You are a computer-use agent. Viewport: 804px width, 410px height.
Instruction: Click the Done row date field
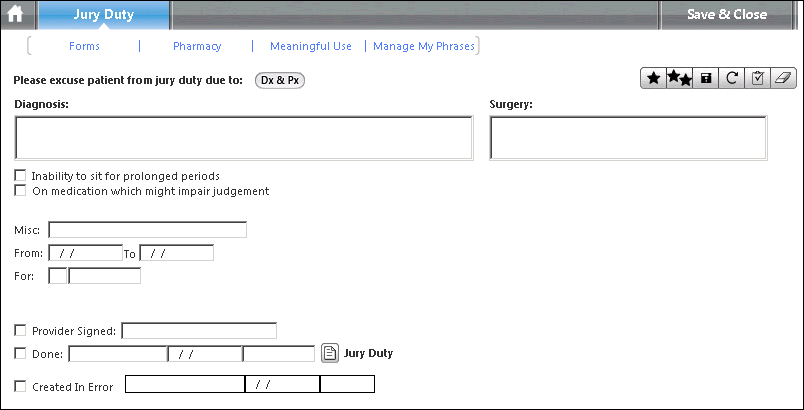click(x=205, y=354)
